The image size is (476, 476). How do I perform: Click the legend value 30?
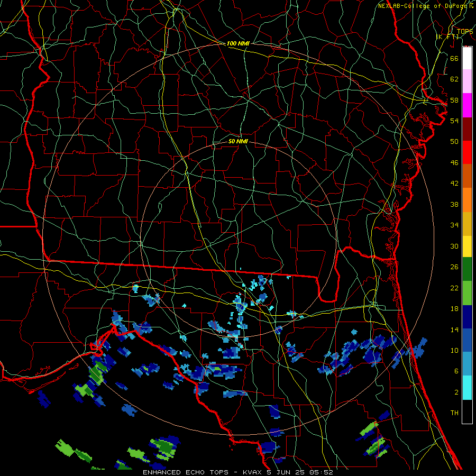(454, 246)
